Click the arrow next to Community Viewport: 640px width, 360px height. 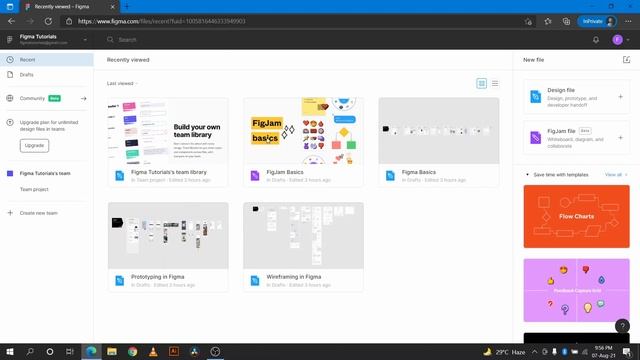pos(84,98)
